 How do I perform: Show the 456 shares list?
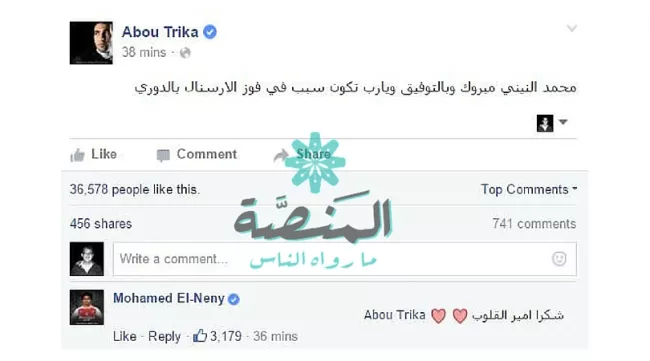[101, 224]
